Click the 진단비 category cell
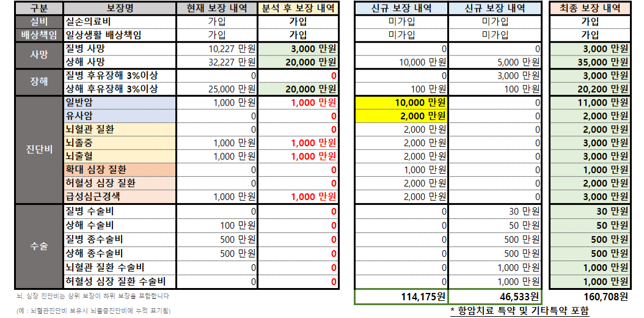644x318 pixels. [38, 149]
